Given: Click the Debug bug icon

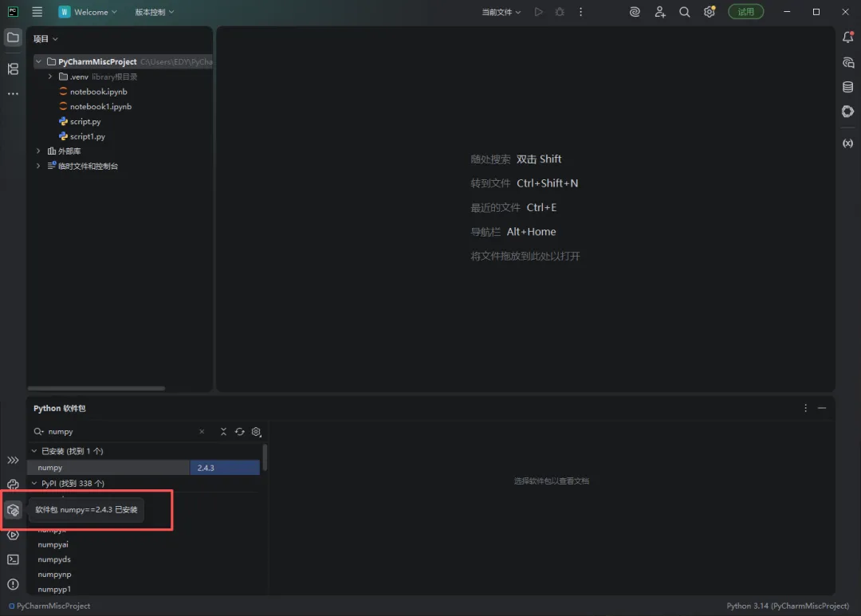Looking at the screenshot, I should coord(560,12).
